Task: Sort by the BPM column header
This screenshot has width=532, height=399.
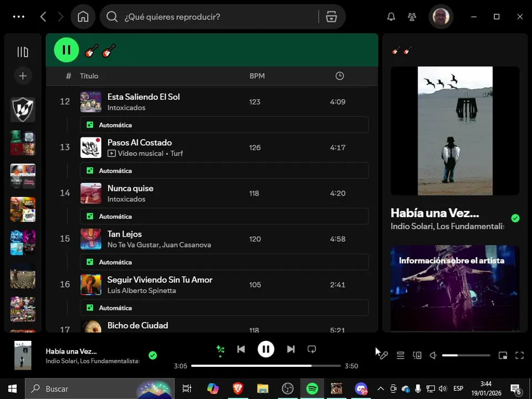Action: pos(257,76)
